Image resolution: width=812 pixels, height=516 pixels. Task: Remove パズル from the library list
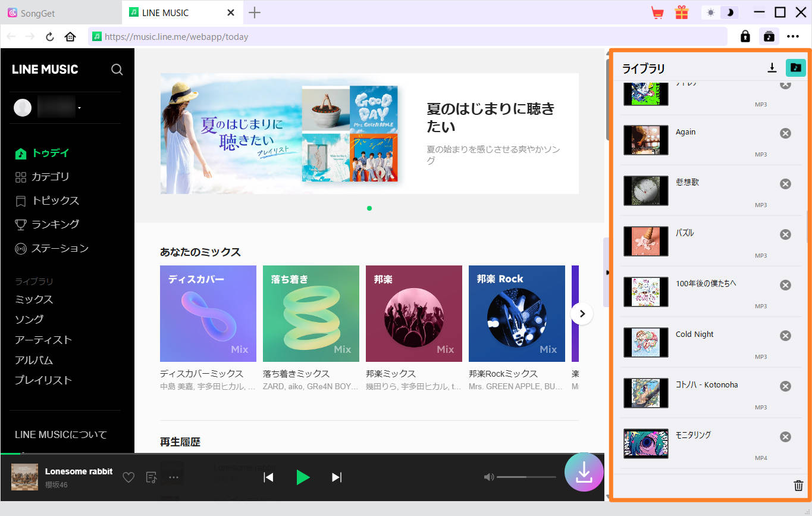tap(785, 234)
